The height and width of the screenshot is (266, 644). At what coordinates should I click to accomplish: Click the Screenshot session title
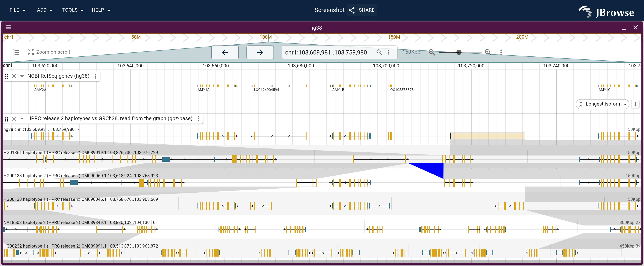(x=329, y=10)
